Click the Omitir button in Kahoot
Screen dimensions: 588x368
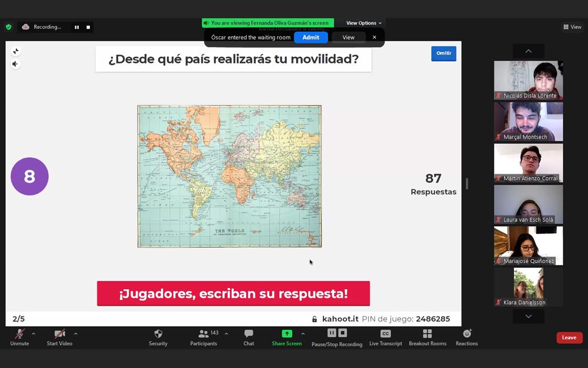tap(443, 54)
